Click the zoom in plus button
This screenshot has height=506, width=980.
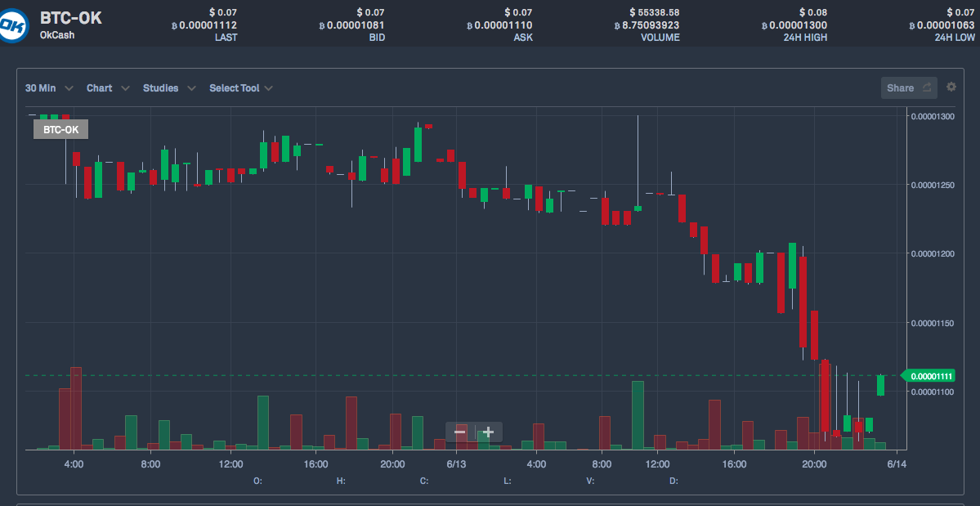click(x=488, y=432)
